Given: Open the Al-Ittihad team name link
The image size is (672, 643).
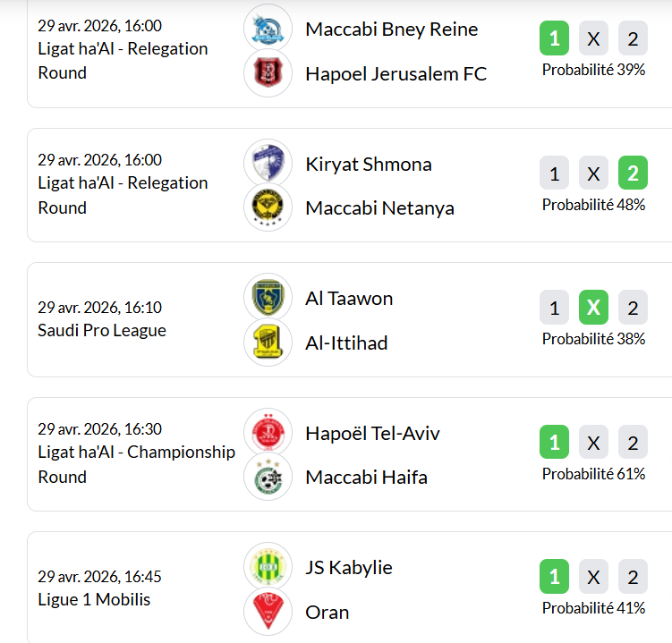Looking at the screenshot, I should click(x=346, y=343).
